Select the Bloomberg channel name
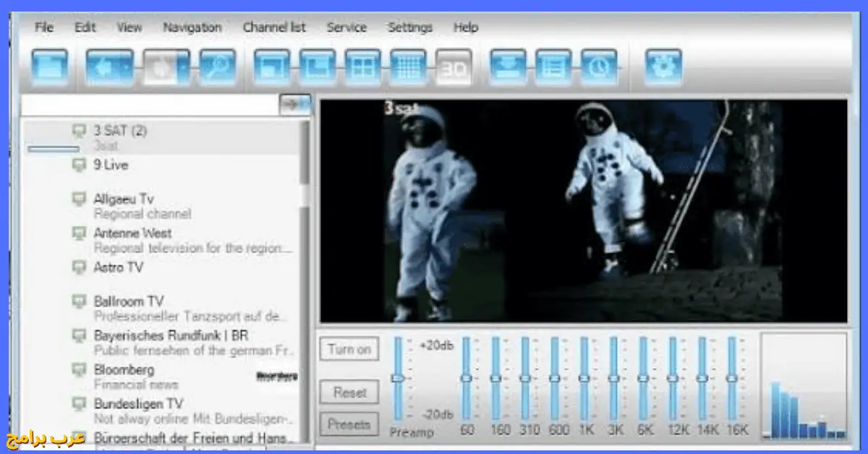The image size is (868, 454). click(x=124, y=369)
